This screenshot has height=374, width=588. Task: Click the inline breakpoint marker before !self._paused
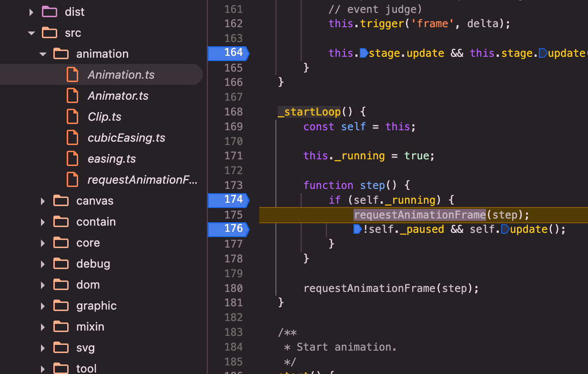coord(357,229)
